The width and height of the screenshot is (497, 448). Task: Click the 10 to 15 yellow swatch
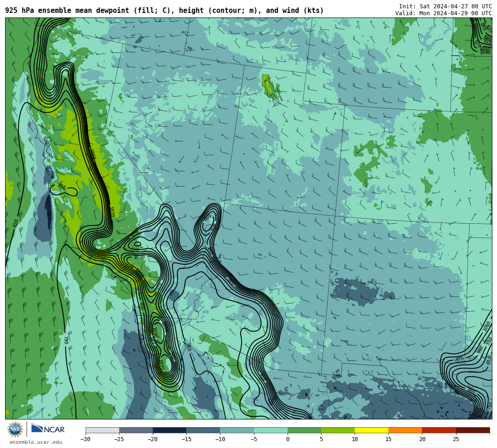coord(371,430)
